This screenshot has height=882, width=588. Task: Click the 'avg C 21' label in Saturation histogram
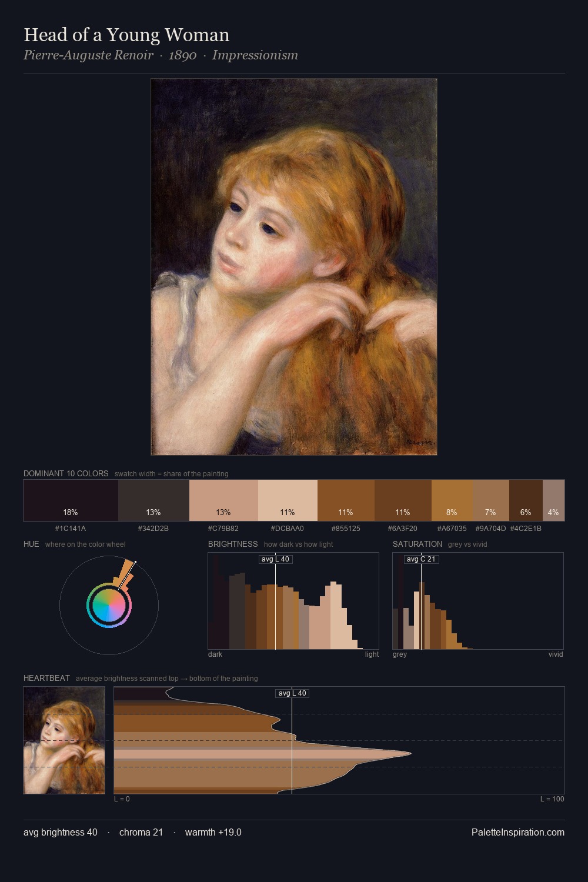pos(422,559)
